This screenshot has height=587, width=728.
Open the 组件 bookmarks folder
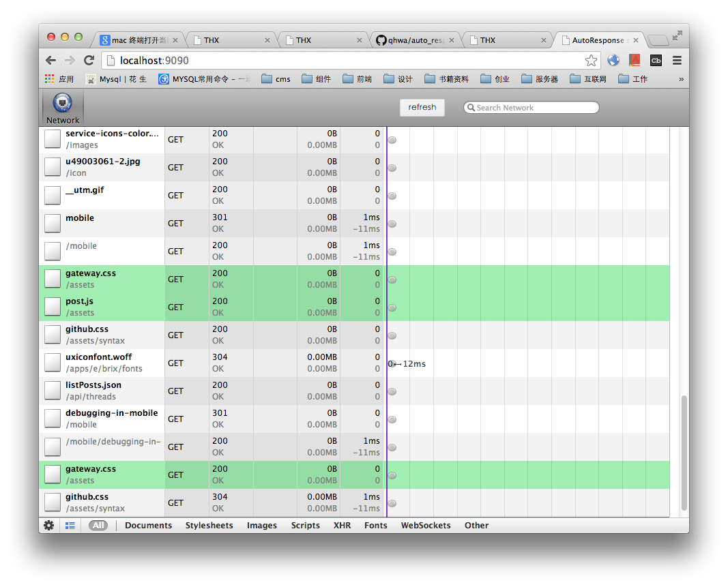(x=316, y=79)
